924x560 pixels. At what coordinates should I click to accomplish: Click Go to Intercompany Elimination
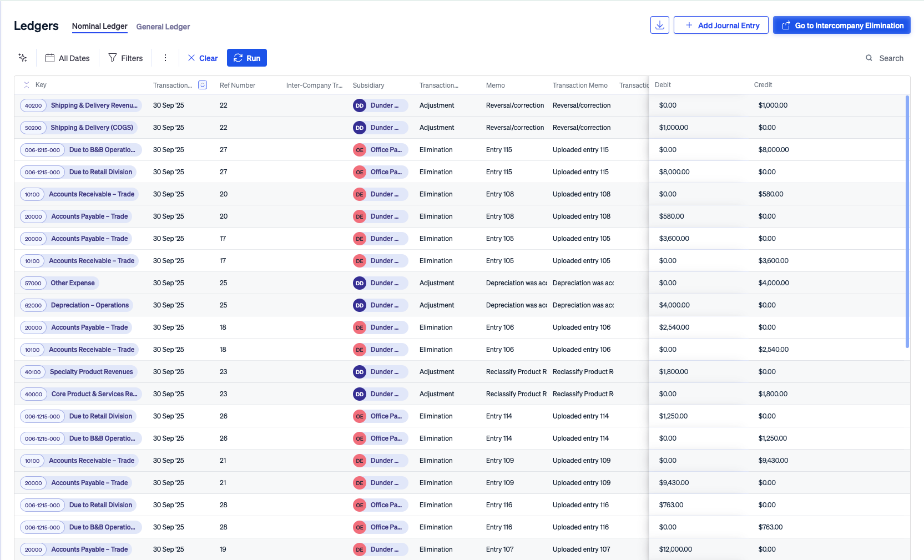pyautogui.click(x=841, y=25)
